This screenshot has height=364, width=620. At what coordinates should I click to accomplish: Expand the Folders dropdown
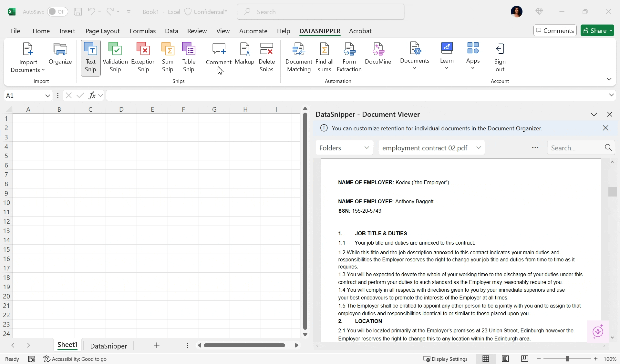pos(344,148)
